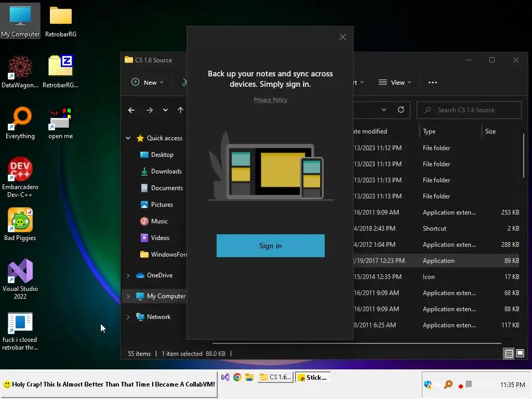Screen dimensions: 532x399
Task: Click CS 1.6 taskbar window button
Action: (275, 377)
